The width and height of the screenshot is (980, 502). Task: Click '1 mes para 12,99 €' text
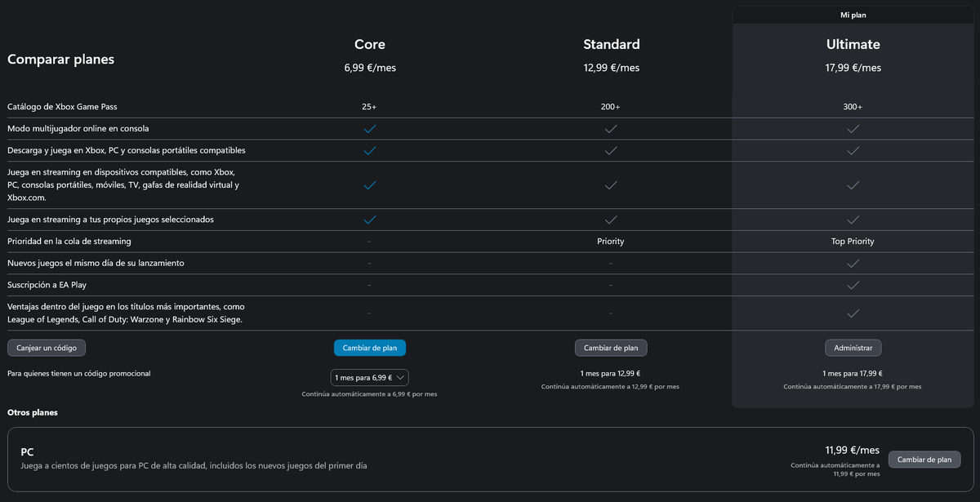click(611, 373)
